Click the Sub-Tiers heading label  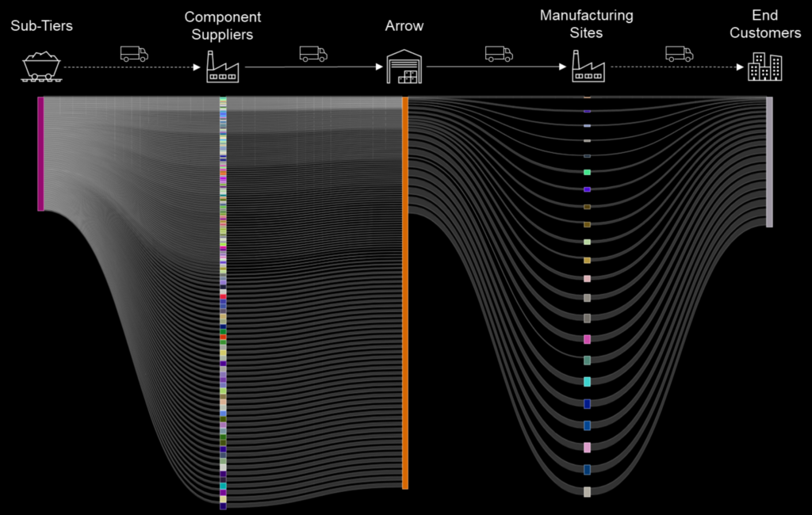coord(41,26)
